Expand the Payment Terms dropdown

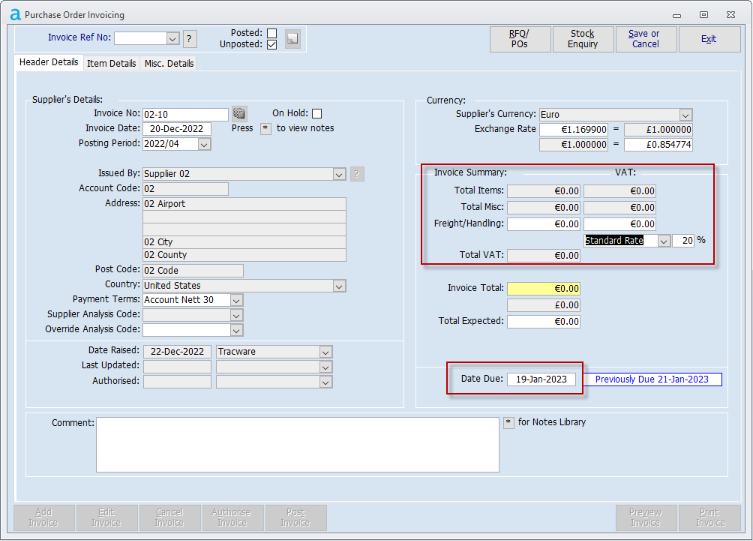[x=236, y=301]
